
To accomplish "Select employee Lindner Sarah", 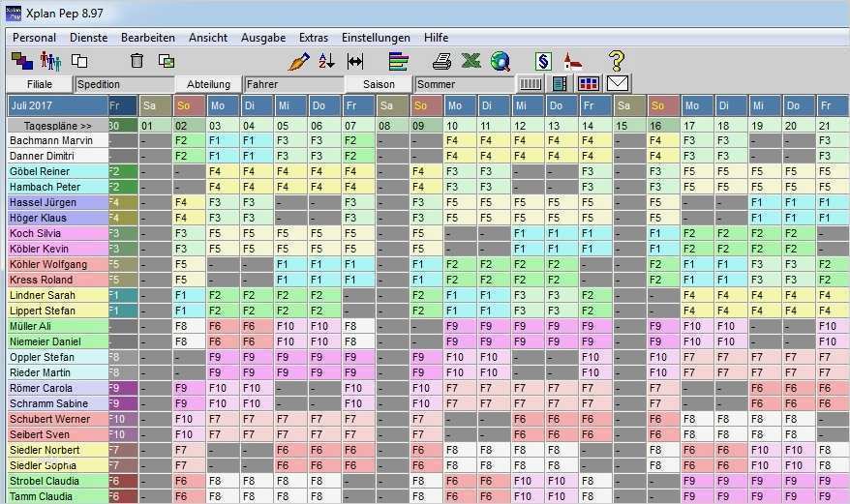I will [57, 295].
